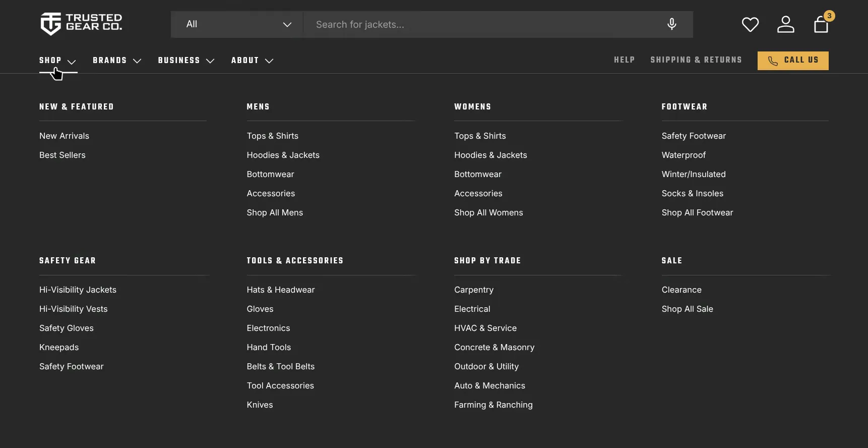Open Womens Hoodies & Jackets

coord(490,155)
